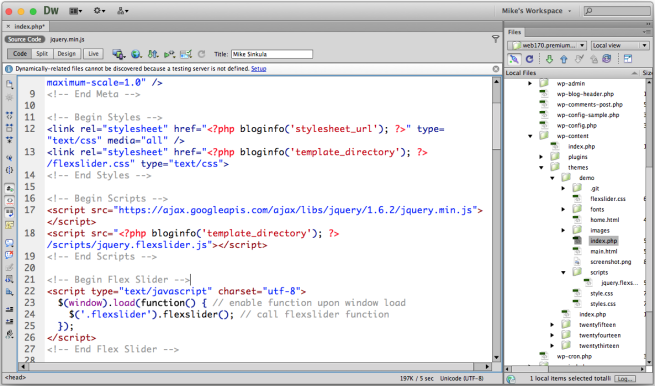The width and height of the screenshot is (655, 386).
Task: Toggle Word Wrap in coding toolbar
Action: click(x=9, y=213)
